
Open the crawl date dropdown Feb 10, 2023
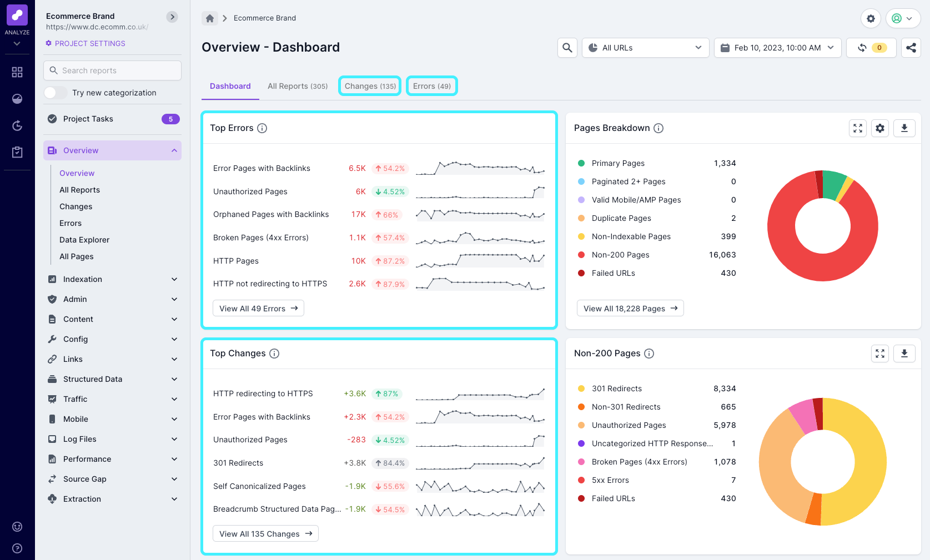[x=777, y=48]
